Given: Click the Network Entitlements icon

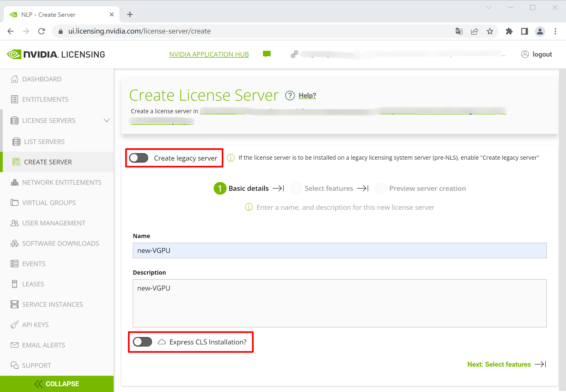Looking at the screenshot, I should pos(15,182).
